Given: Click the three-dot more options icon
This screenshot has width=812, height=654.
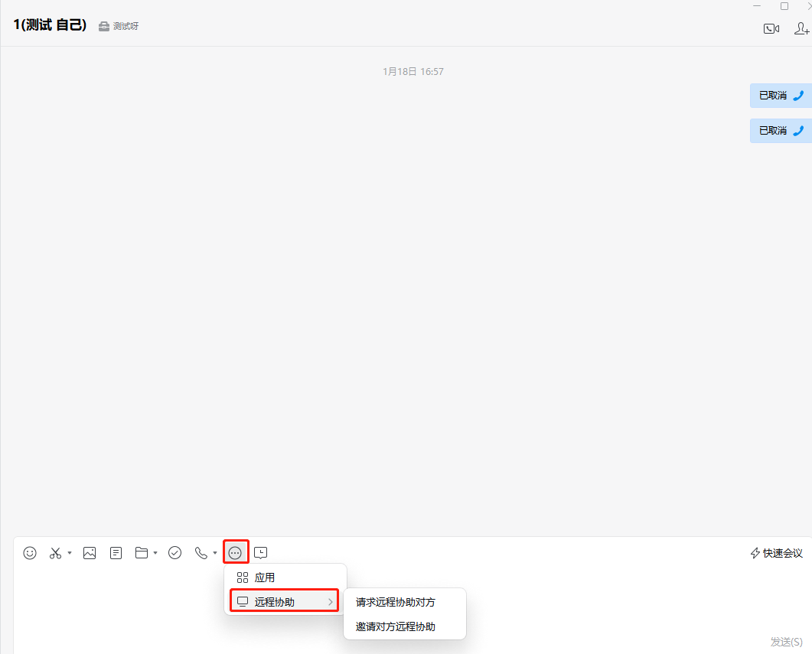Looking at the screenshot, I should click(236, 552).
